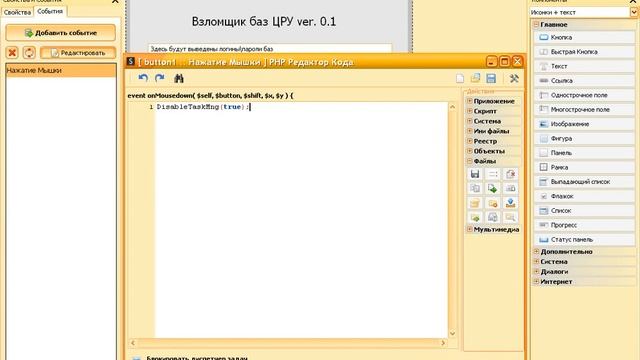The height and width of the screenshot is (360, 640).
Task: Expand the 'Система' group in the actions panel
Action: click(x=469, y=121)
